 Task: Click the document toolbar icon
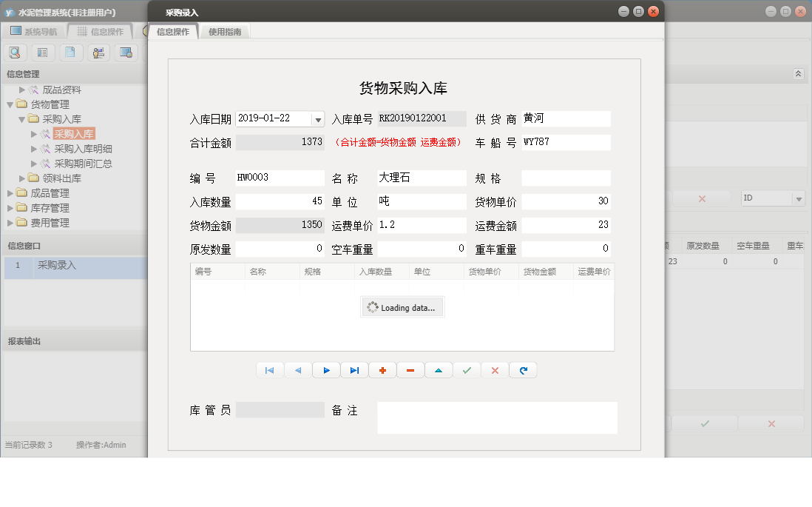click(x=70, y=53)
